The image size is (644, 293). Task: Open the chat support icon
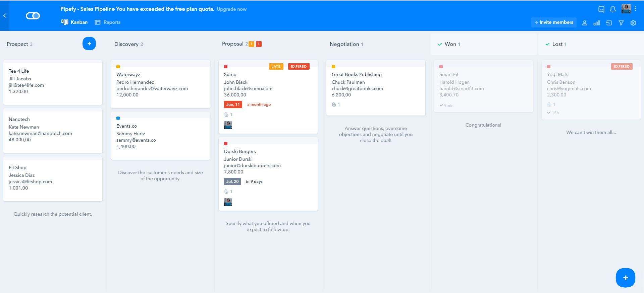(601, 9)
